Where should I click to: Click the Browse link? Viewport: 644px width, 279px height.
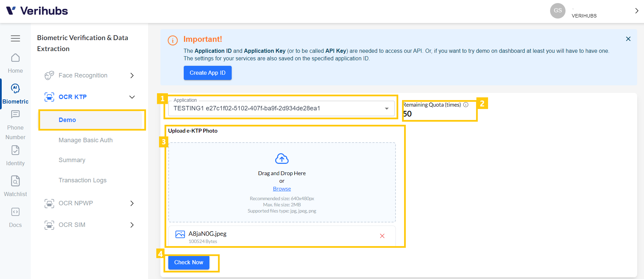pyautogui.click(x=282, y=189)
